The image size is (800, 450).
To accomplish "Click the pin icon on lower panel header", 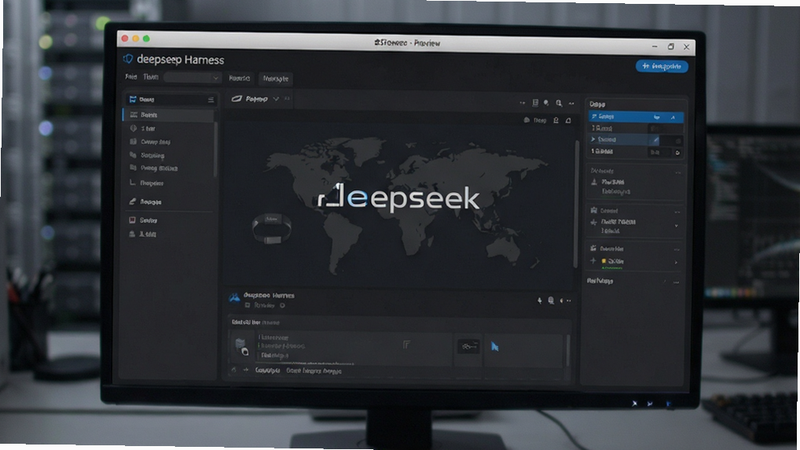I will pos(539,301).
